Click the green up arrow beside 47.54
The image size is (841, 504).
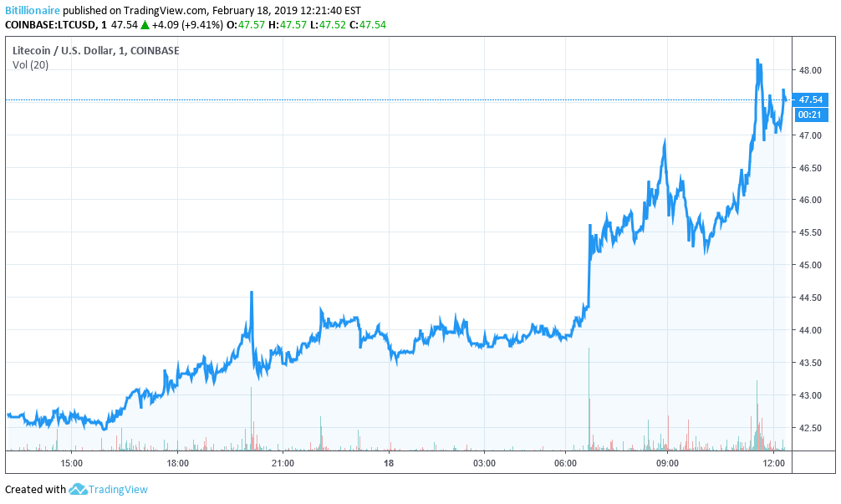click(x=145, y=25)
